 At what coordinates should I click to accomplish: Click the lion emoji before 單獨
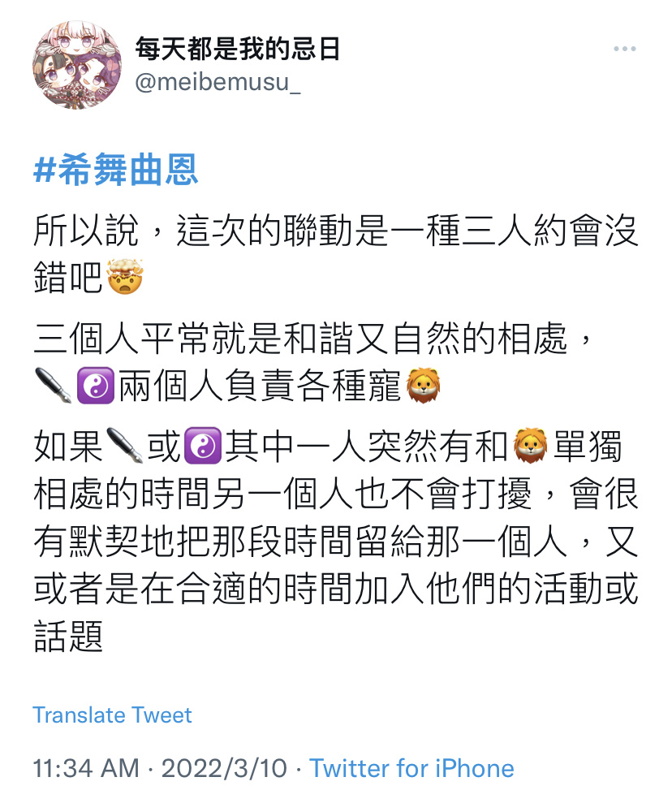tap(531, 446)
